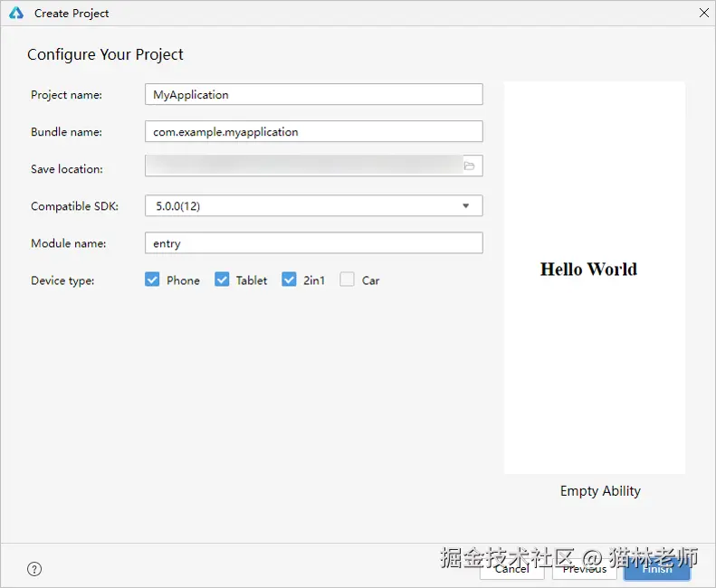Click the Device type label

pos(62,280)
